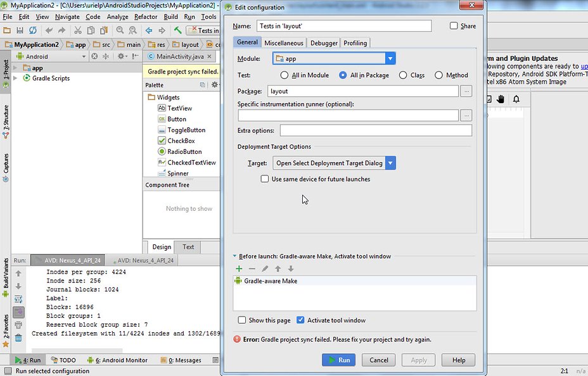Click the Palette settings gear icon
This screenshot has height=376, width=588.
pyautogui.click(x=215, y=85)
